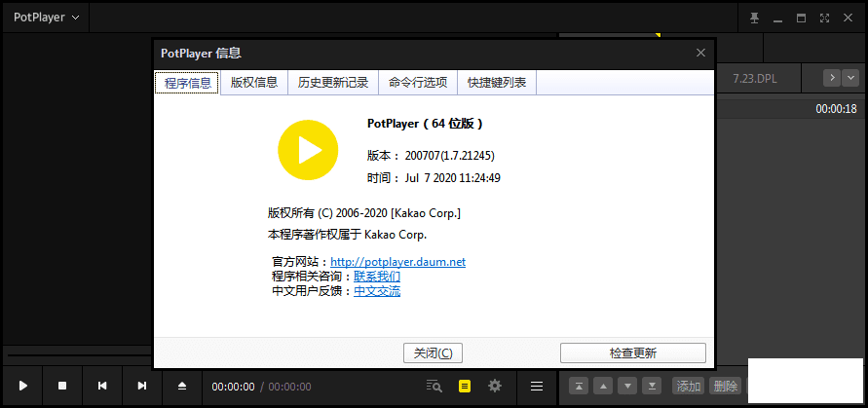Move the playlist item up
This screenshot has width=868, height=408.
[x=603, y=386]
